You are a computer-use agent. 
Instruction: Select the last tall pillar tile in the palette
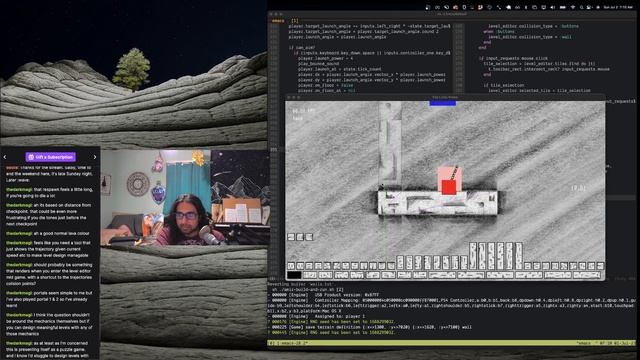click(519, 256)
